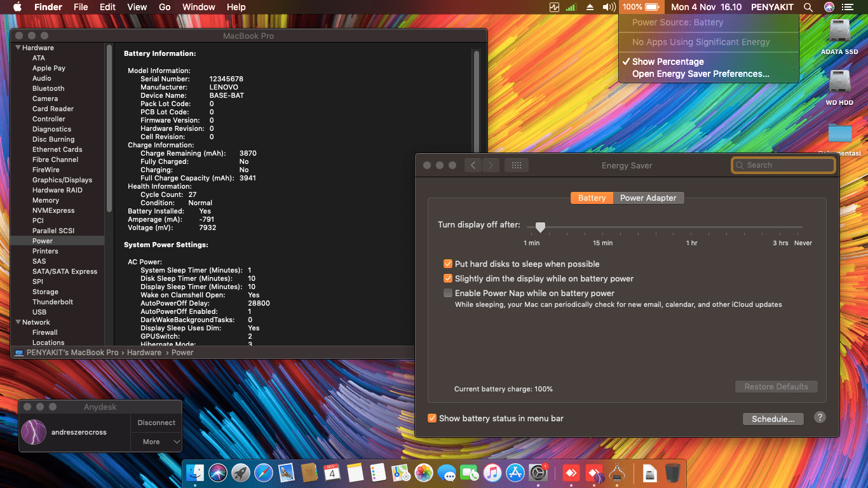
Task: Click the Schedule button in Energy Saver
Action: coord(773,419)
